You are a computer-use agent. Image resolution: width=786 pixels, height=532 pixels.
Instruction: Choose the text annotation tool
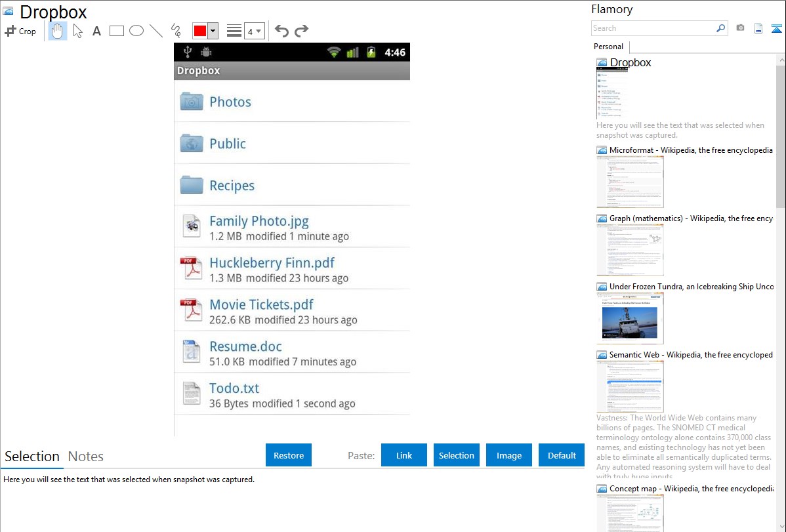pos(96,31)
